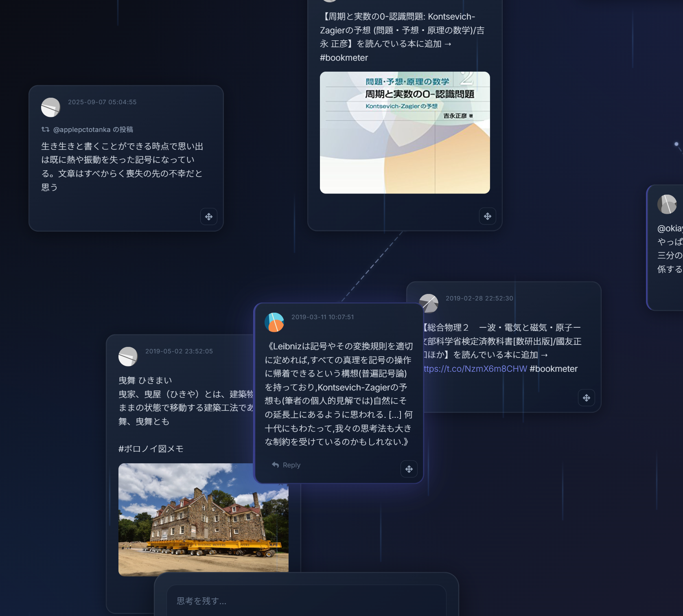
Task: Click the reply arrow icon on the Leibniz card
Action: (276, 465)
